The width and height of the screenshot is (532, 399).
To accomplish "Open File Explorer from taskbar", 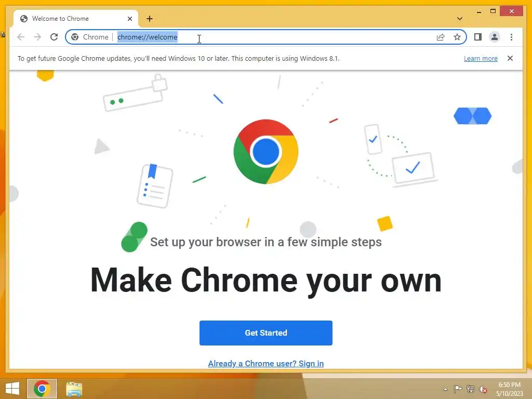I will pos(74,389).
